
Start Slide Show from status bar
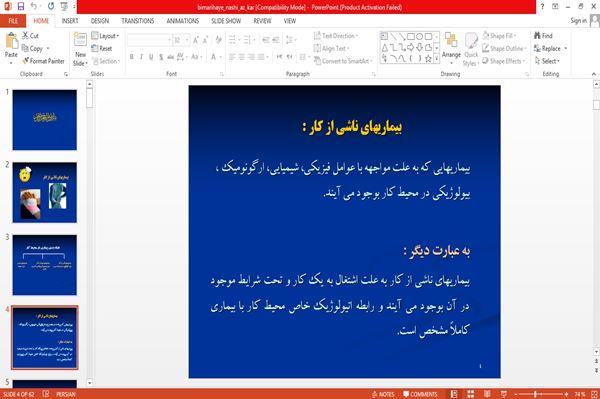point(504,394)
